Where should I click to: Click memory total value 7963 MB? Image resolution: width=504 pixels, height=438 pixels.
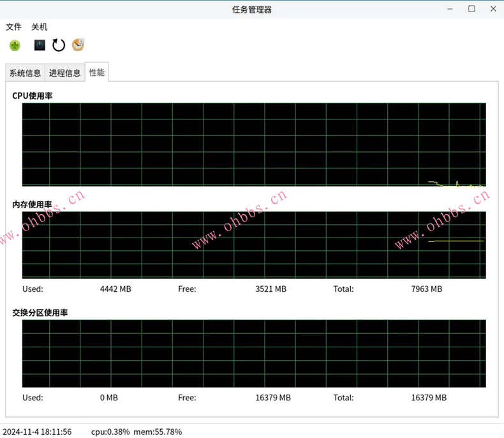pos(427,289)
